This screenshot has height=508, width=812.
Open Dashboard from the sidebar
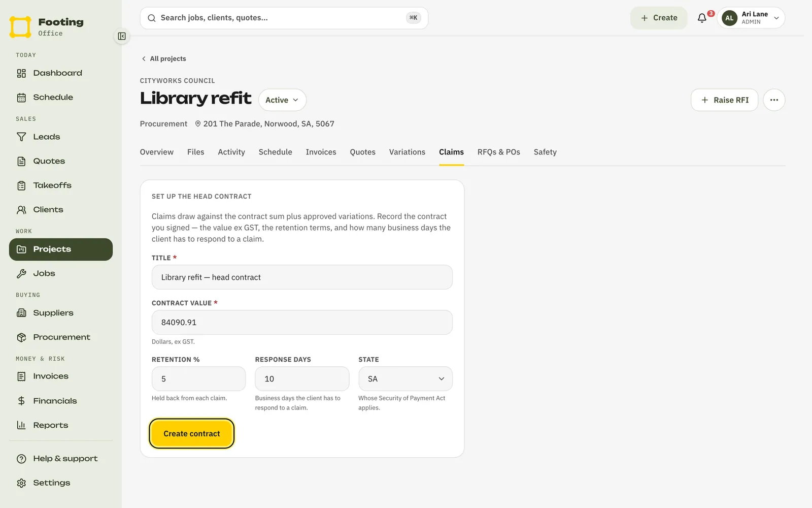pos(61,73)
